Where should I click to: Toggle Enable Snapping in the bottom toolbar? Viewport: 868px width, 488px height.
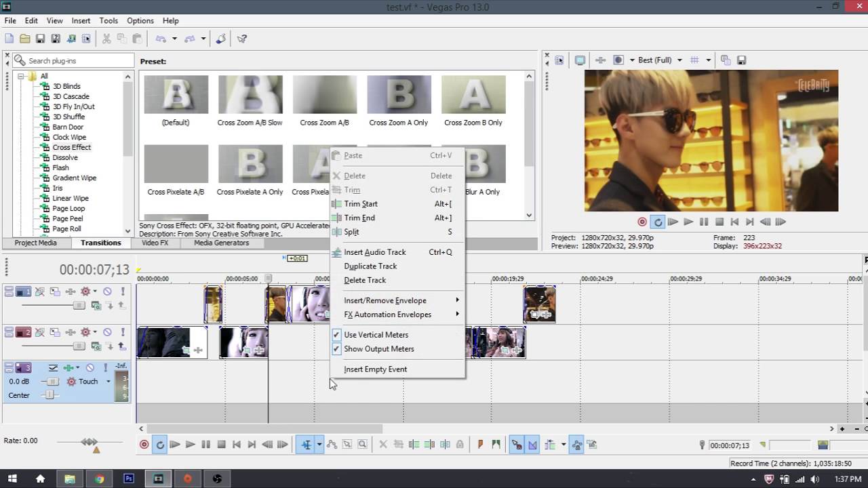point(517,445)
